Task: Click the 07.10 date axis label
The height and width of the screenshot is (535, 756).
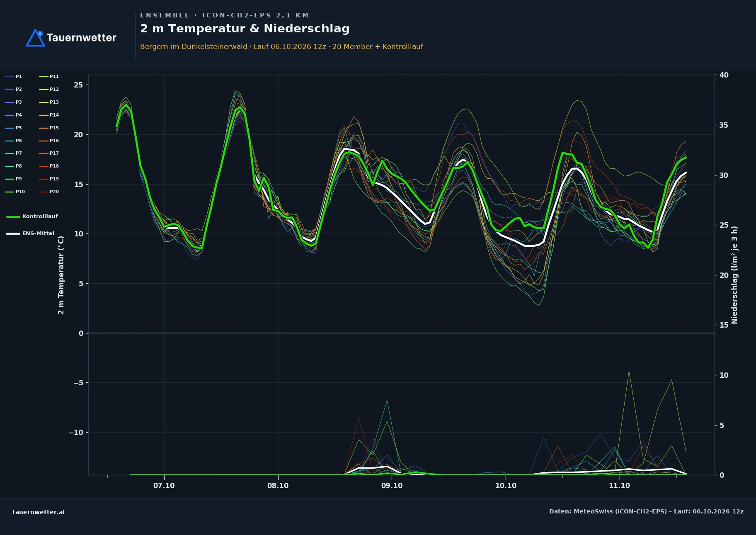Action: click(x=164, y=486)
